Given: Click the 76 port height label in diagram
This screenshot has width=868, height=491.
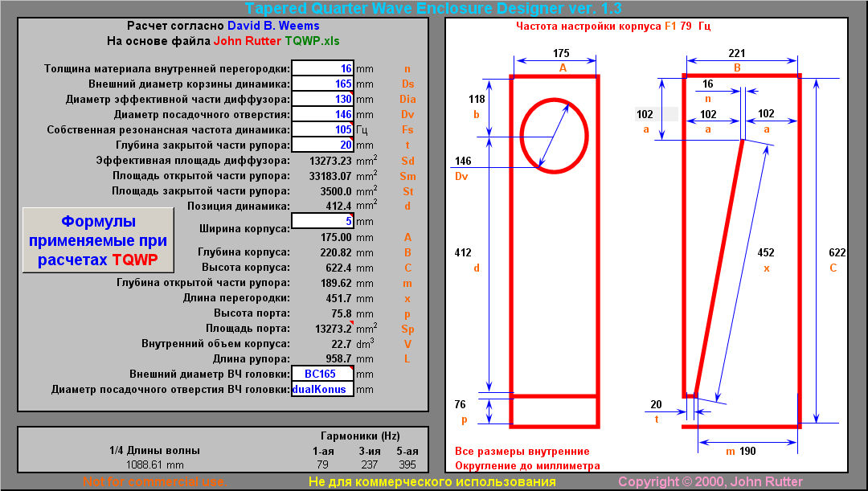Looking at the screenshot, I should click(460, 405).
